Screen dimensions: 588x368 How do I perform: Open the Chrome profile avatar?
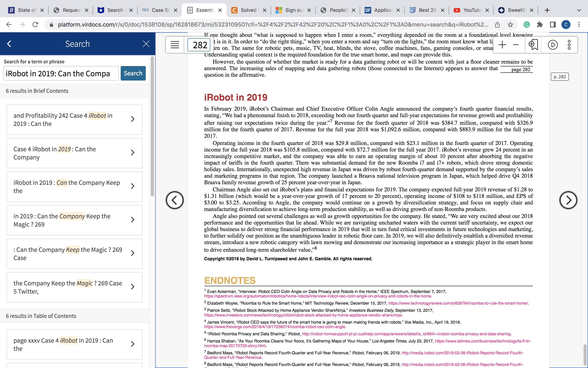(566, 25)
